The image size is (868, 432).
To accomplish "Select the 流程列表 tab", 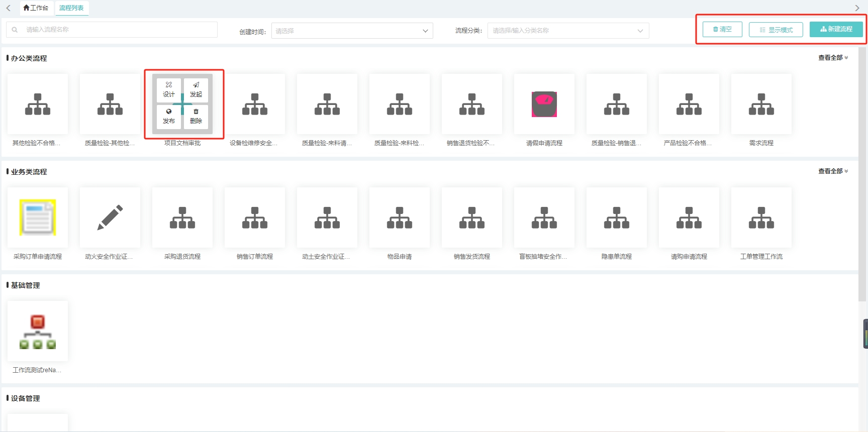I will click(71, 8).
